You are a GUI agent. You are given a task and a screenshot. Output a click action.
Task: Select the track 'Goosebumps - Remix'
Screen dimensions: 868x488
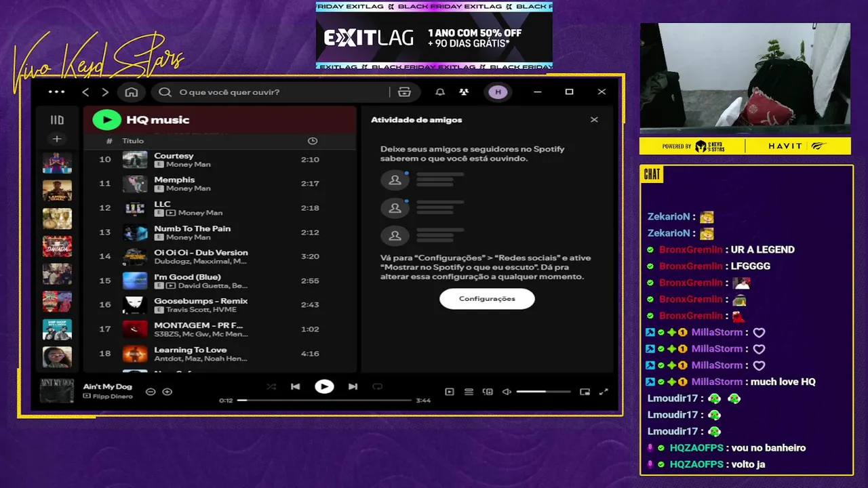[x=219, y=305]
